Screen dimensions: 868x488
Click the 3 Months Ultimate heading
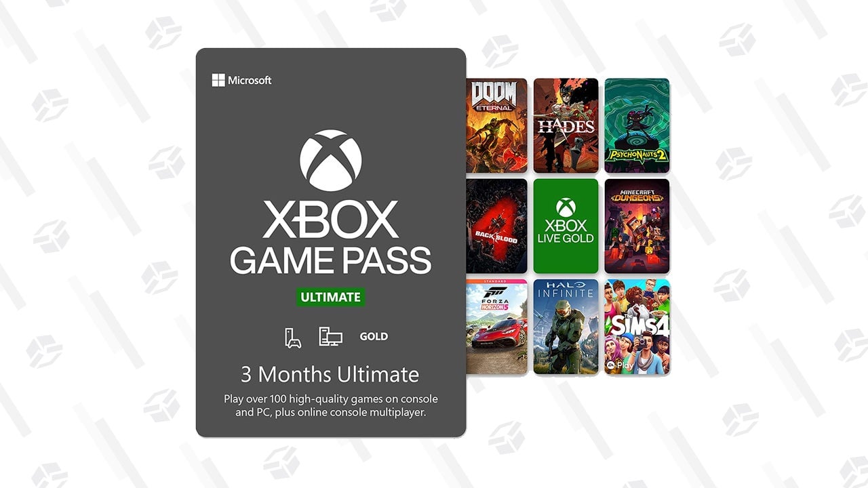click(330, 374)
